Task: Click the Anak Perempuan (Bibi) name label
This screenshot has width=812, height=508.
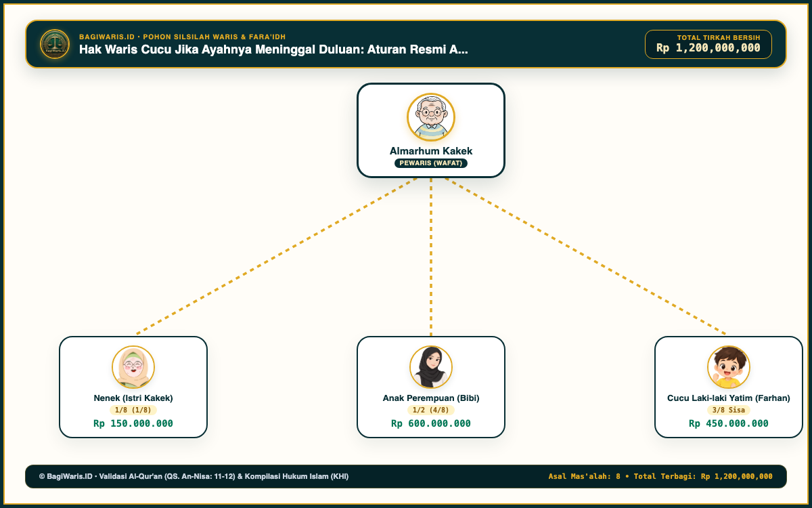Action: point(431,398)
